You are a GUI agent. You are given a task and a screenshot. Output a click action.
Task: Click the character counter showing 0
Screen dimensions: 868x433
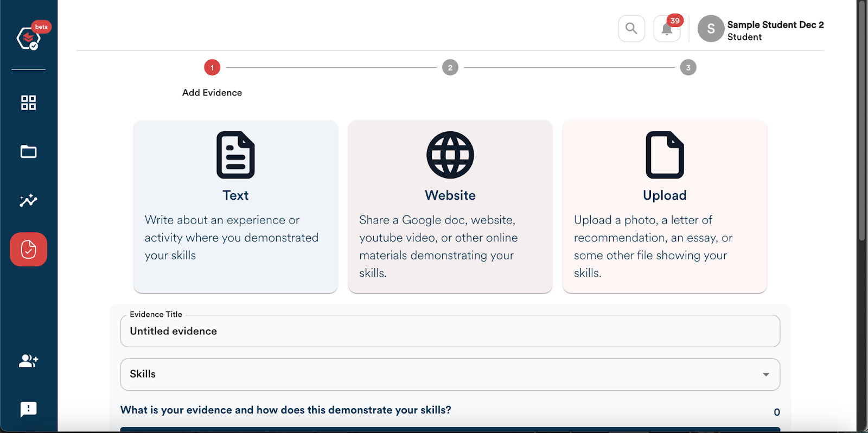point(777,412)
